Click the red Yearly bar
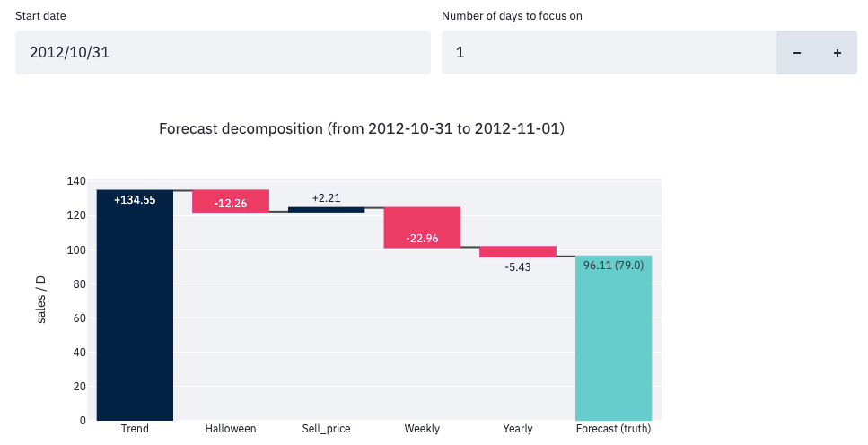868x445 pixels. [x=518, y=252]
